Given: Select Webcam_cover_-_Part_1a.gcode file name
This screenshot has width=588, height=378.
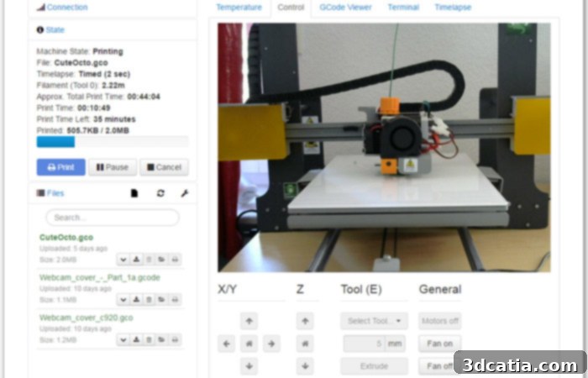Looking at the screenshot, I should pos(100,278).
